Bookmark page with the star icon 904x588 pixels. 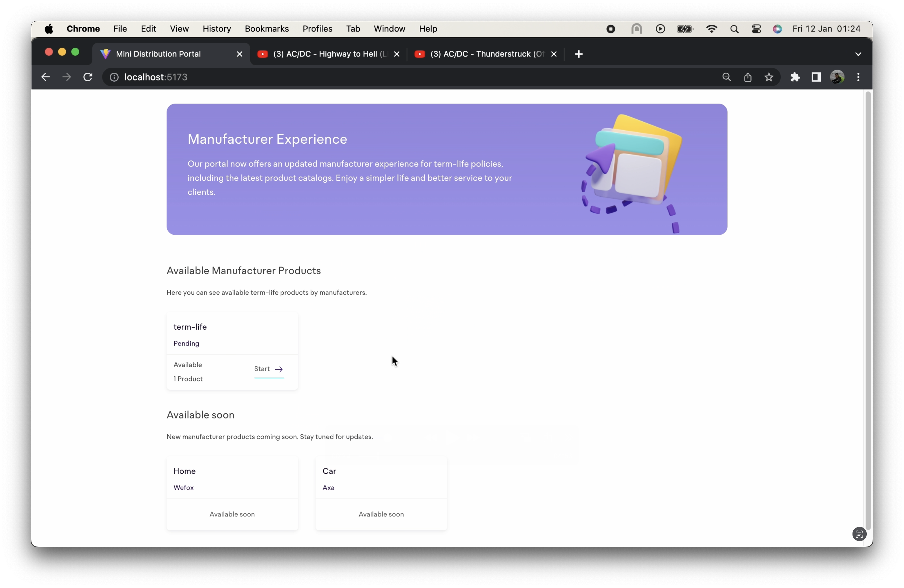pos(769,77)
